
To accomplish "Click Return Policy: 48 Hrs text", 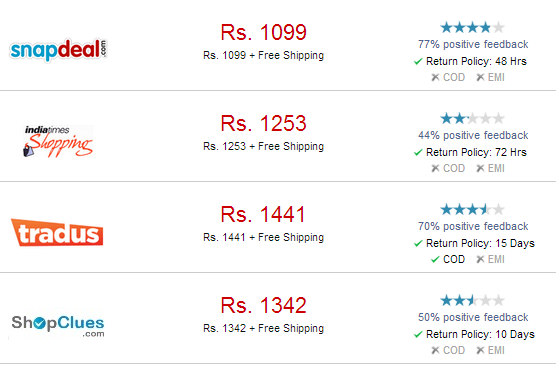I will (x=476, y=61).
